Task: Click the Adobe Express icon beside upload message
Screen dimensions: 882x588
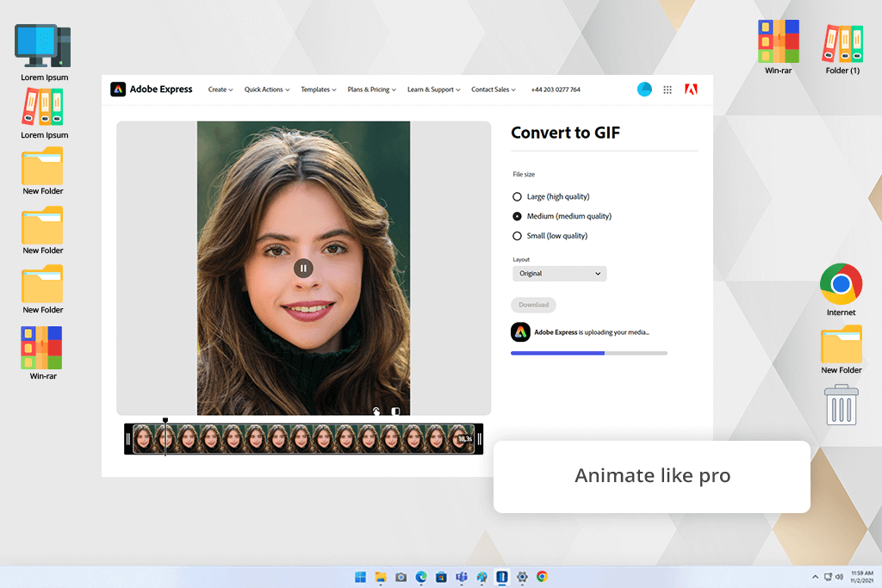Action: 520,331
